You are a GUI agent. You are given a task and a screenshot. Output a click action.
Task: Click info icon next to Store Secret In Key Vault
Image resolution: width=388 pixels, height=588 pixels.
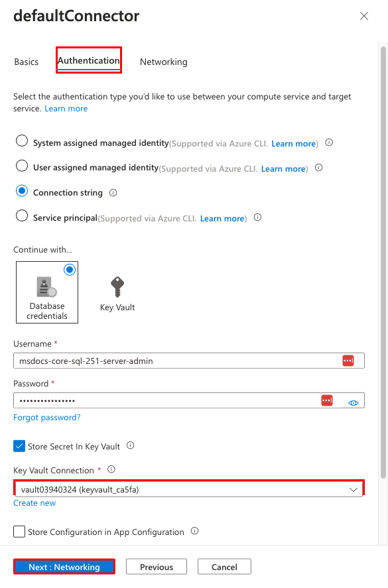130,445
